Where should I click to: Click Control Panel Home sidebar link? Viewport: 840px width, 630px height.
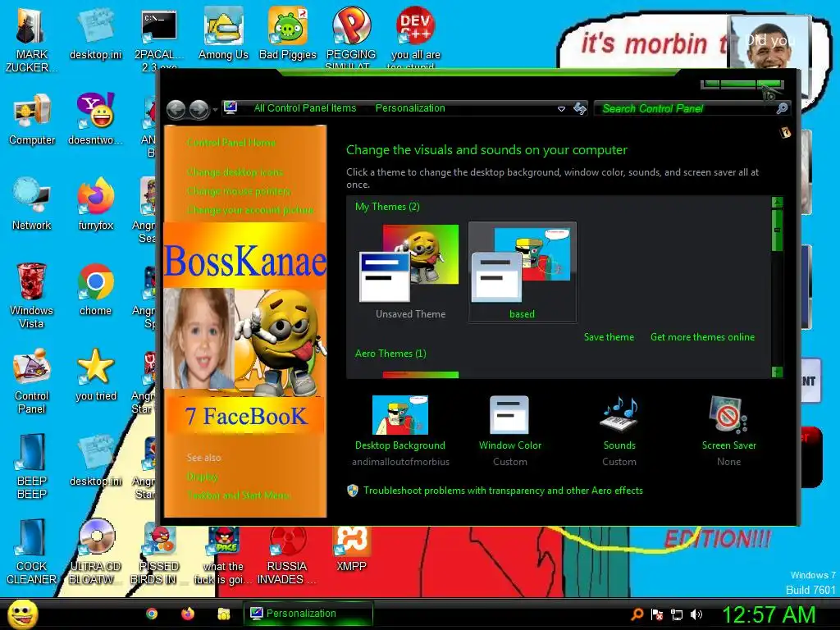pyautogui.click(x=231, y=143)
